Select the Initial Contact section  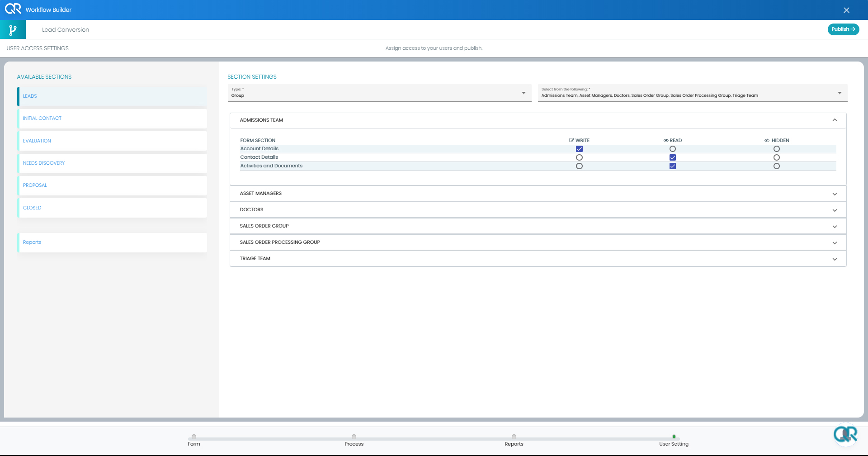pos(112,119)
